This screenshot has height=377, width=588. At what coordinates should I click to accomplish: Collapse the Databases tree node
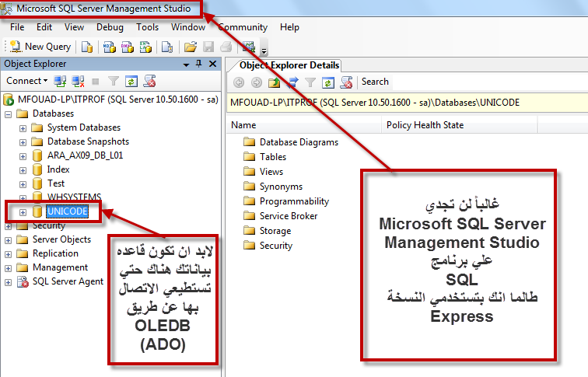(9, 114)
